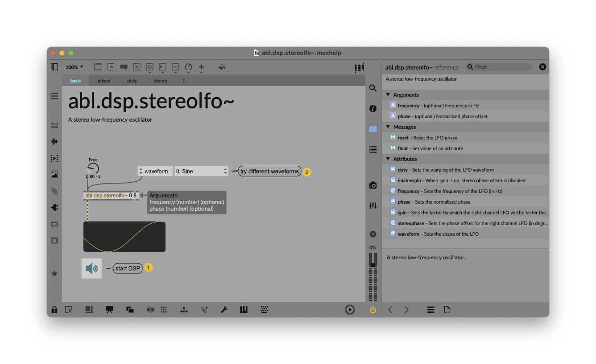This screenshot has height=364, width=596.
Task: Click the speaker icon to start DSP
Action: tap(91, 268)
